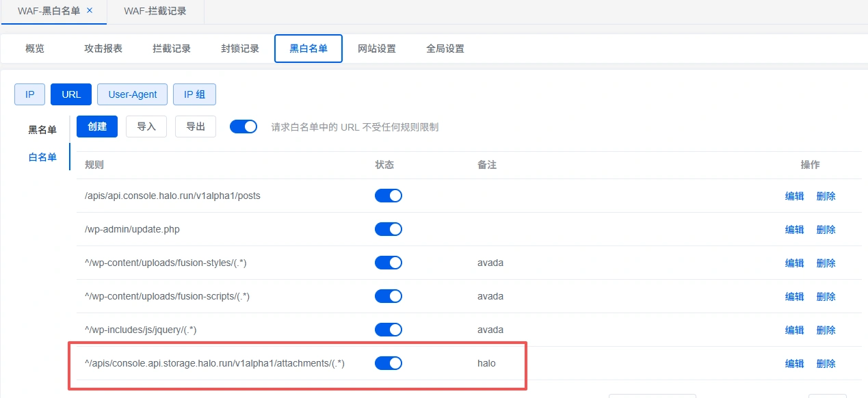This screenshot has width=868, height=398.
Task: Open the 攻击报表 section
Action: pos(103,49)
